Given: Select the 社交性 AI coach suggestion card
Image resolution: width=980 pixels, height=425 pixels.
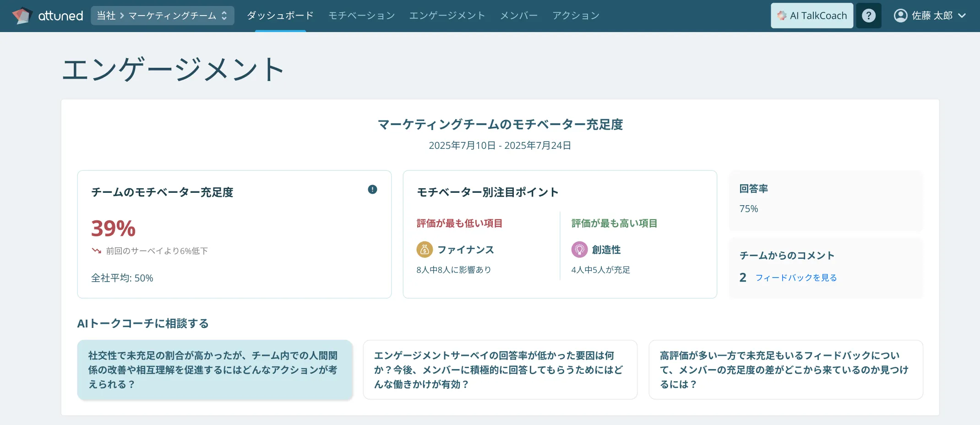Looking at the screenshot, I should click(215, 370).
